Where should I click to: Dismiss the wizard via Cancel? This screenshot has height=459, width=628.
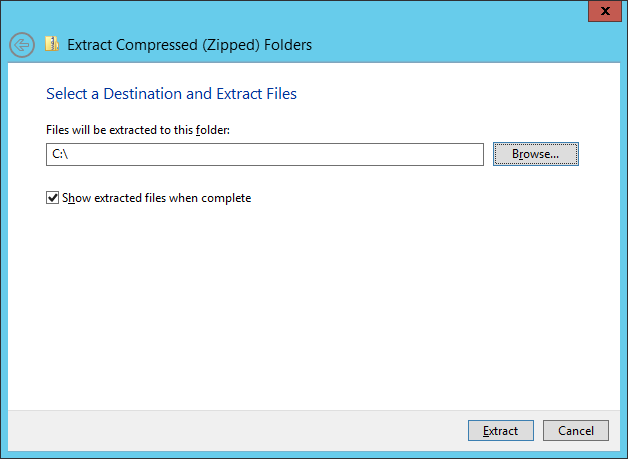(576, 431)
